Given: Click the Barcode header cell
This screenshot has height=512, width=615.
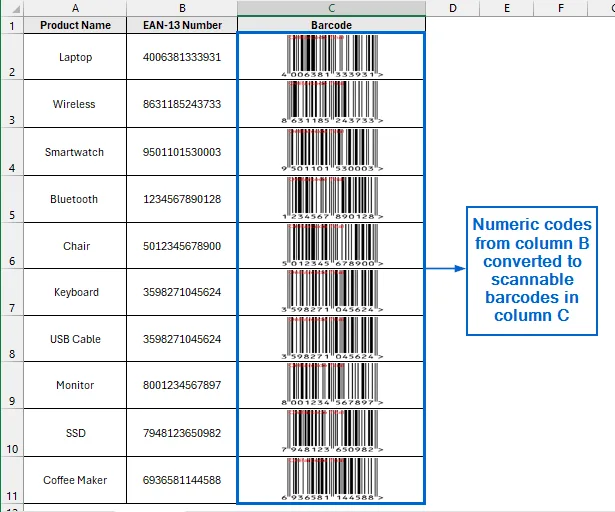Looking at the screenshot, I should point(331,25).
